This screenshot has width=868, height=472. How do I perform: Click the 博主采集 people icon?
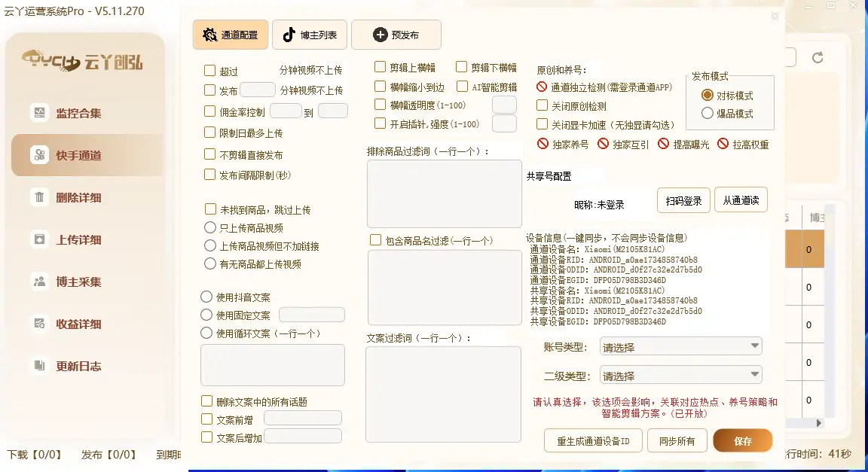click(x=39, y=281)
